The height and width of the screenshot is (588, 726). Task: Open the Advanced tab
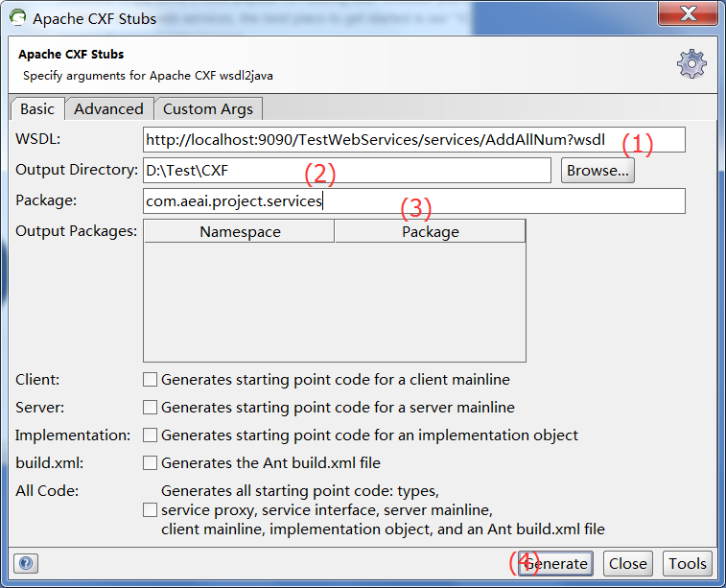coord(109,109)
